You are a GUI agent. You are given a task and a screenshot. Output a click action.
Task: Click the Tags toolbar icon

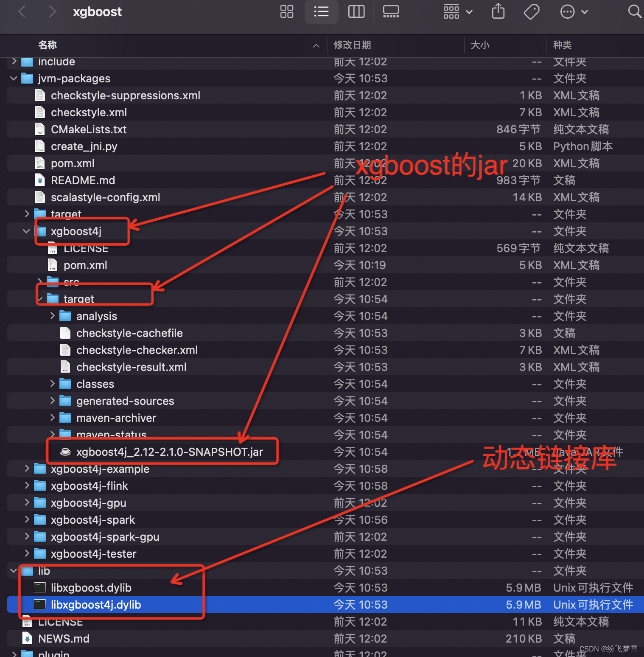[x=532, y=11]
